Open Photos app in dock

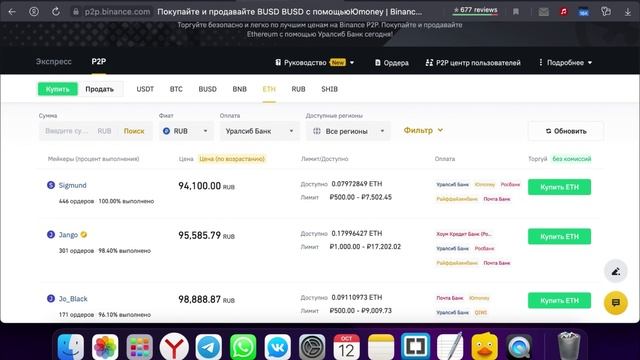pyautogui.click(x=105, y=347)
